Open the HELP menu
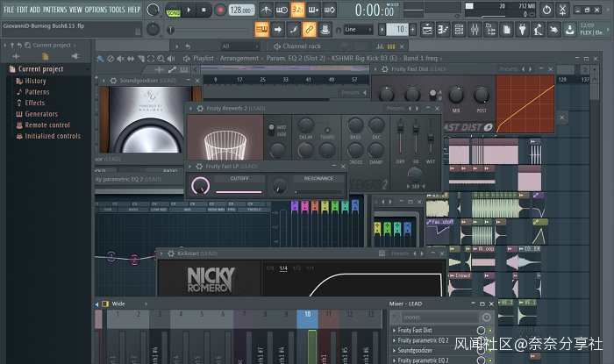The height and width of the screenshot is (364, 614). click(133, 10)
